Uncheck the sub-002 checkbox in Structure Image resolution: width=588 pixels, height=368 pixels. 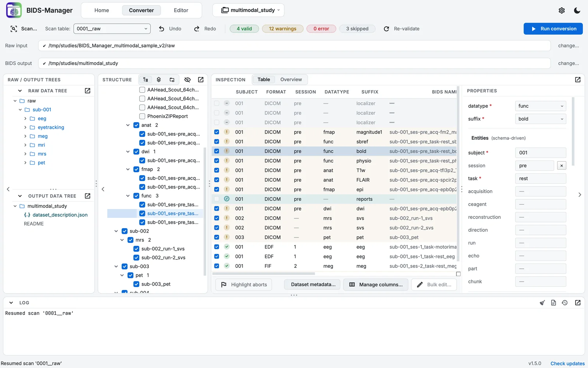click(x=125, y=231)
